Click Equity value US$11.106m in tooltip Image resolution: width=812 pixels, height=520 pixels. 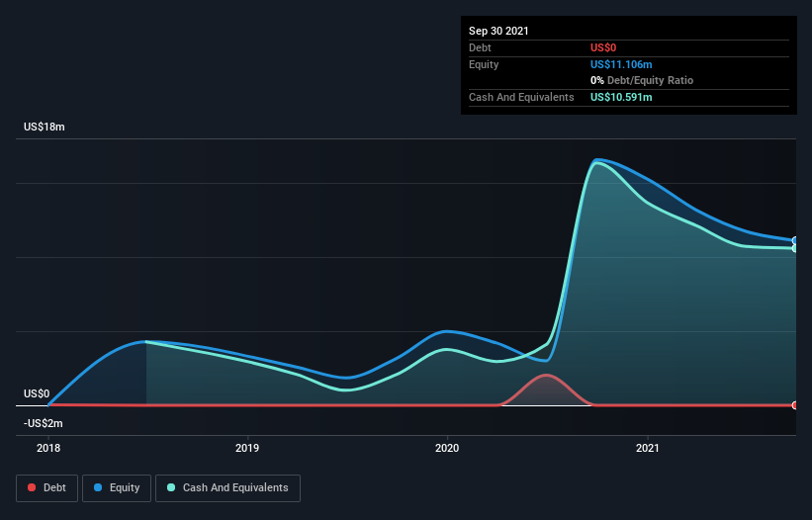click(621, 64)
